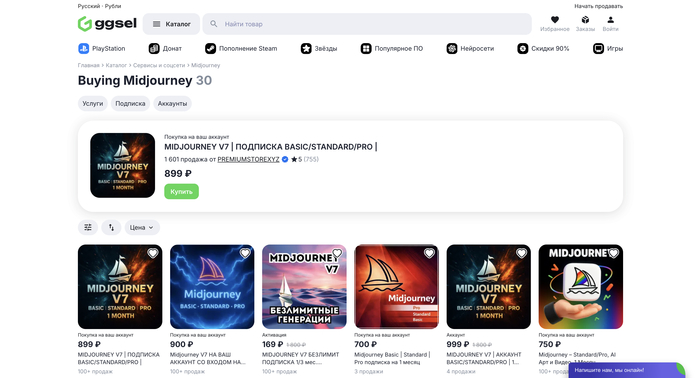Click the ggsel logo
The width and height of the screenshot is (700, 378).
click(107, 24)
